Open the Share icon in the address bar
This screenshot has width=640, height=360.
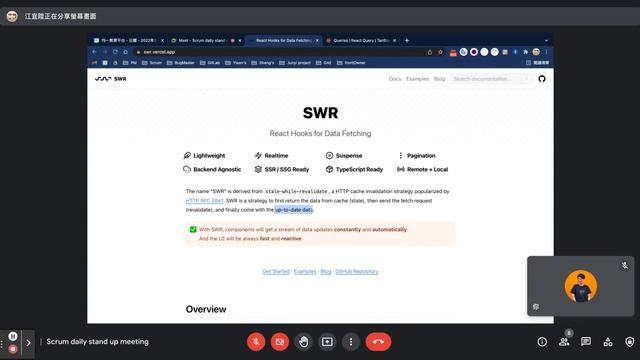430,52
